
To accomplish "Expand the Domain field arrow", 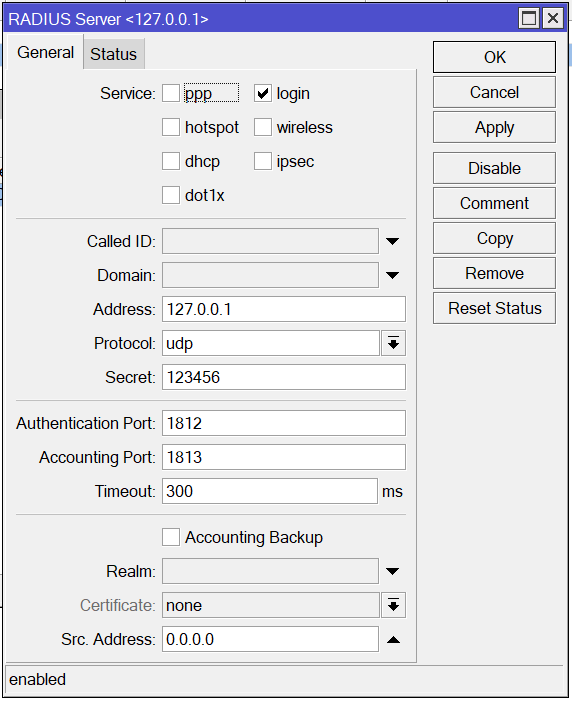I will pos(393,275).
